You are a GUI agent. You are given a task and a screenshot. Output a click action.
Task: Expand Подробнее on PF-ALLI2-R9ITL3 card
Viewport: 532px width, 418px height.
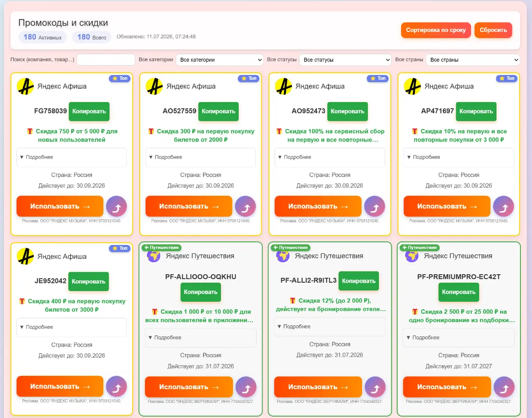click(330, 327)
